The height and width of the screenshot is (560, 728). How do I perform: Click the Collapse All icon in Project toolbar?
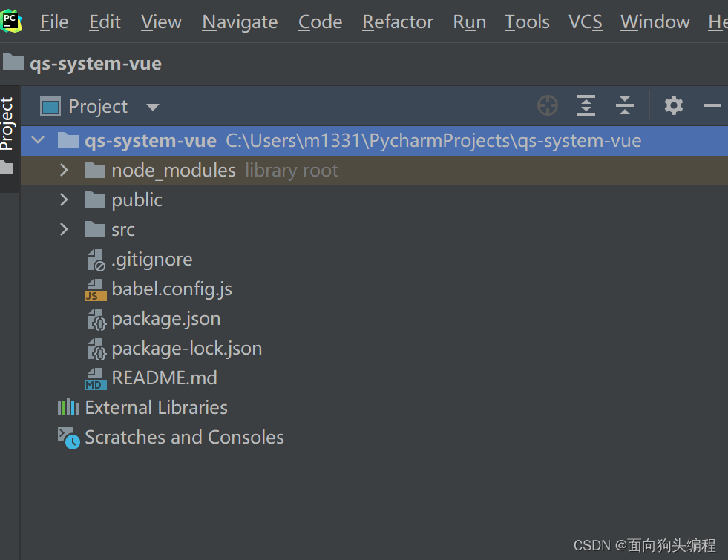click(x=625, y=106)
